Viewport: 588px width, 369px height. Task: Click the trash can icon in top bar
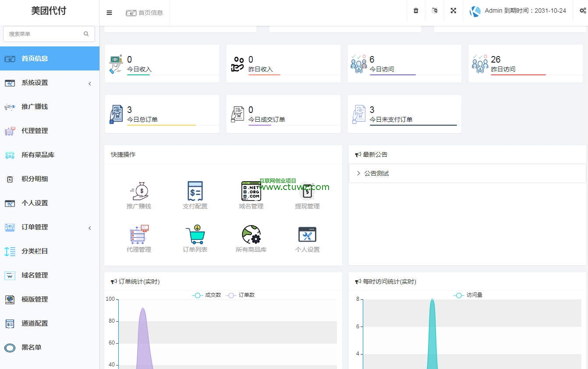416,11
